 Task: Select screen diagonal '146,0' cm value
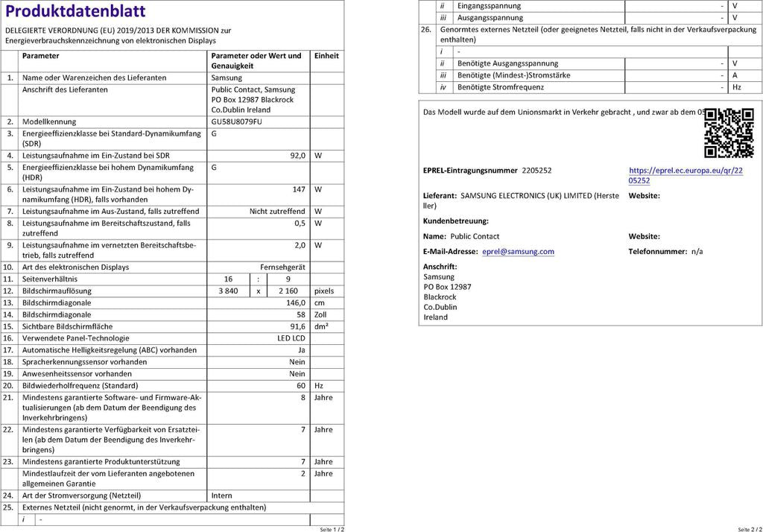coord(296,303)
